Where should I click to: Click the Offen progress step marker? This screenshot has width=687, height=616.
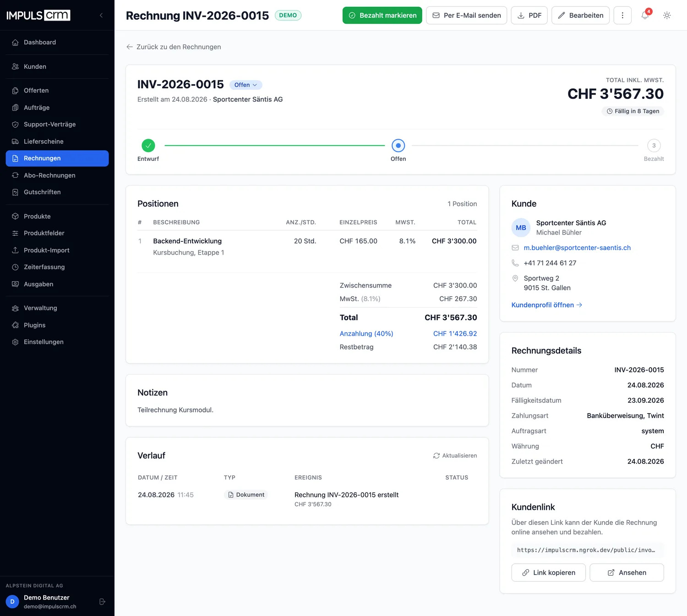click(398, 146)
